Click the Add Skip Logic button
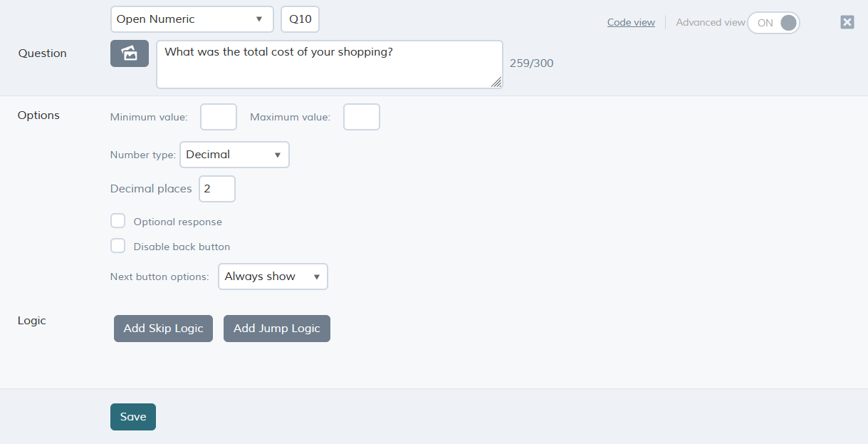868x444 pixels. click(x=163, y=329)
